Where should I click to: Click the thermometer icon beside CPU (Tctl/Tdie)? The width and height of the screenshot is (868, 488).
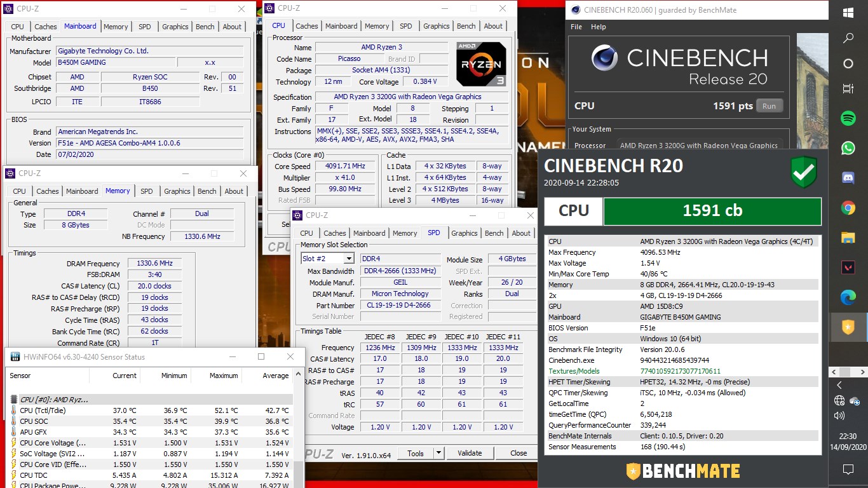(14, 410)
